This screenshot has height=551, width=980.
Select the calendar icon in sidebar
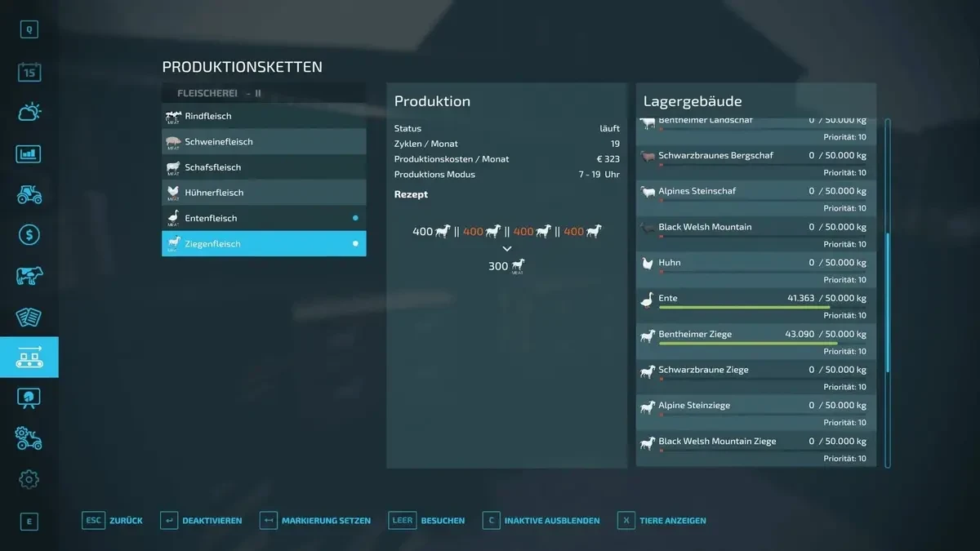28,72
